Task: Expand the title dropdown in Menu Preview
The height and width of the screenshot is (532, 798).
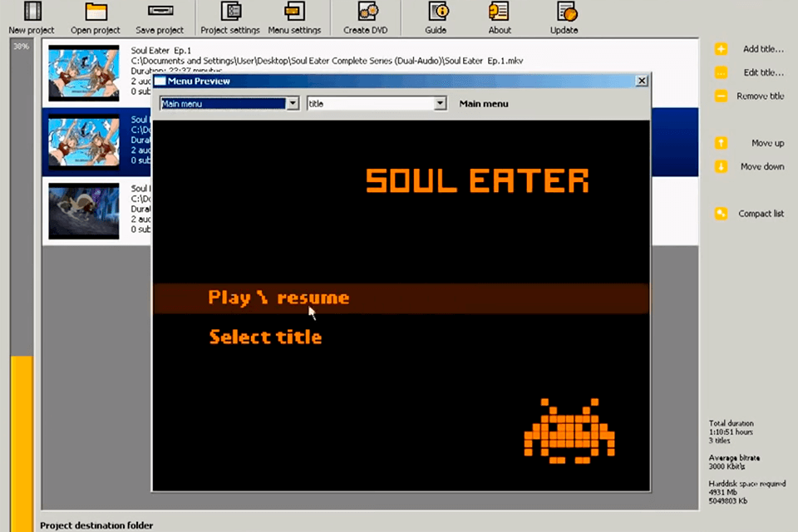Action: click(441, 104)
